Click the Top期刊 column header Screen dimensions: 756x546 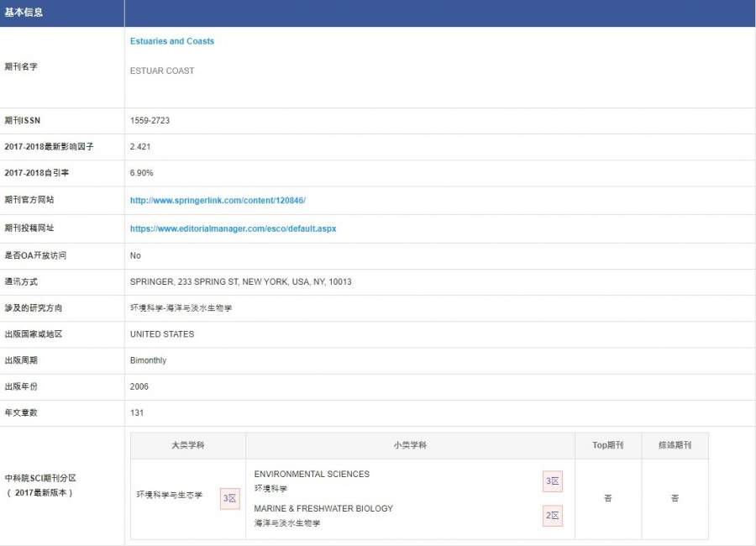(x=607, y=445)
